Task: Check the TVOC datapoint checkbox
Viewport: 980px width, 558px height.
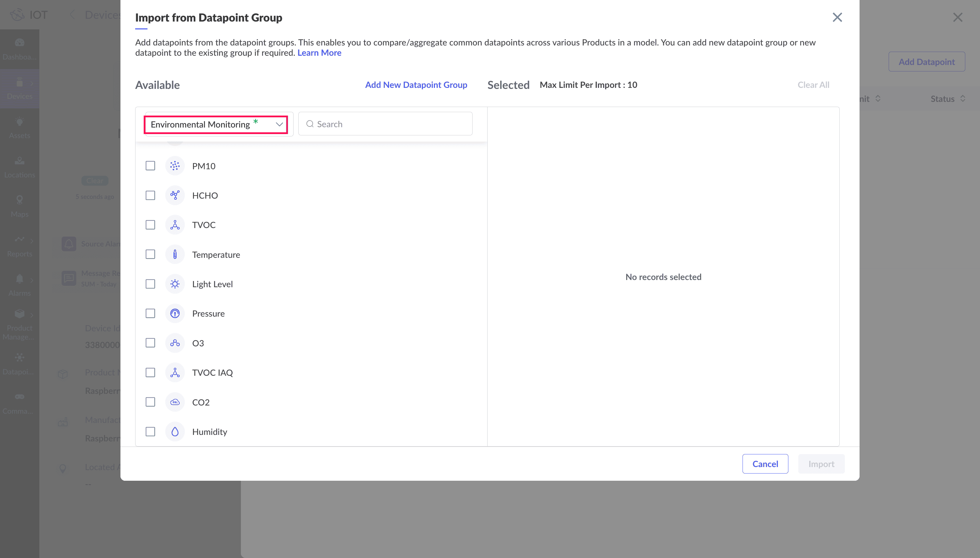Action: (x=150, y=225)
